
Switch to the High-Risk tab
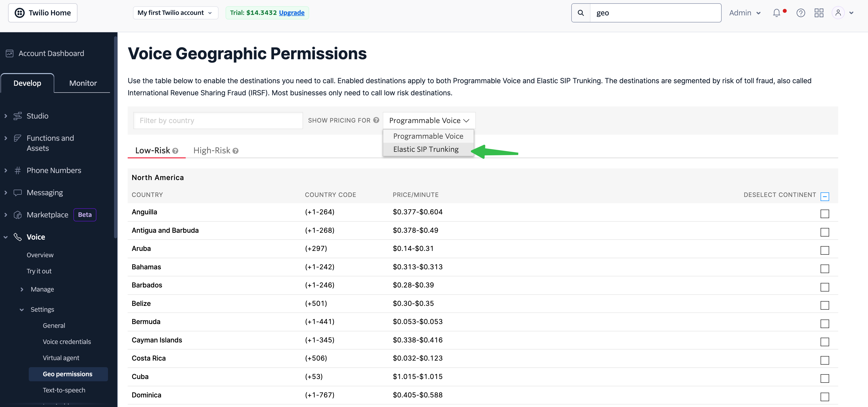pyautogui.click(x=212, y=150)
